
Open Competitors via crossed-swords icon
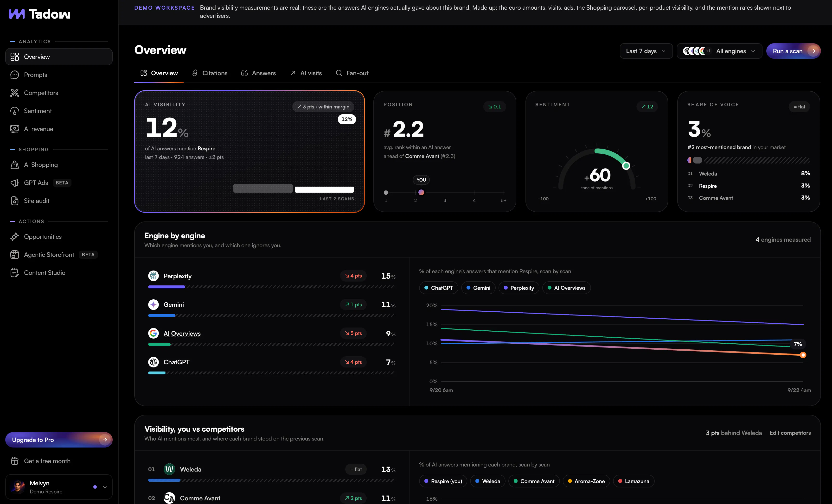click(x=14, y=93)
